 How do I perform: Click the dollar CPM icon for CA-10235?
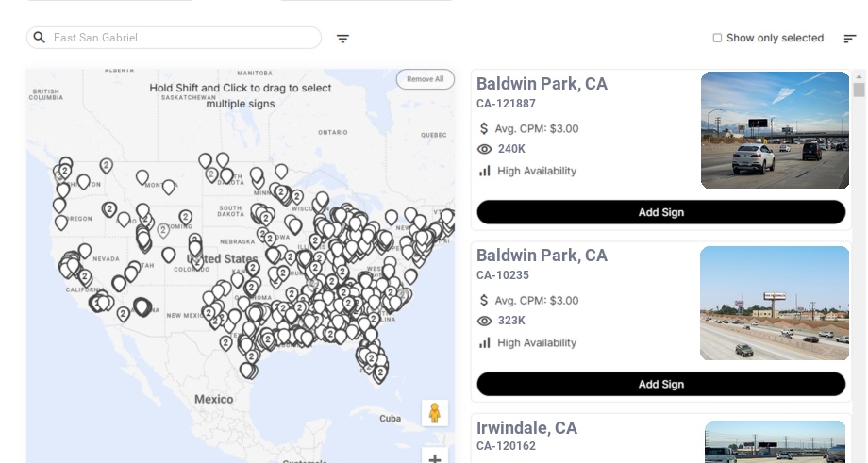point(485,301)
